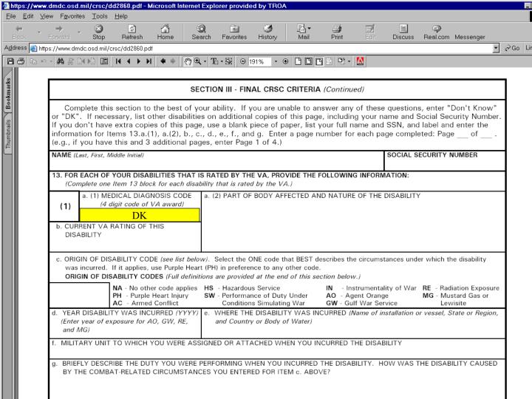Open the Favorites menu
This screenshot has height=399, width=532.
pyautogui.click(x=72, y=16)
